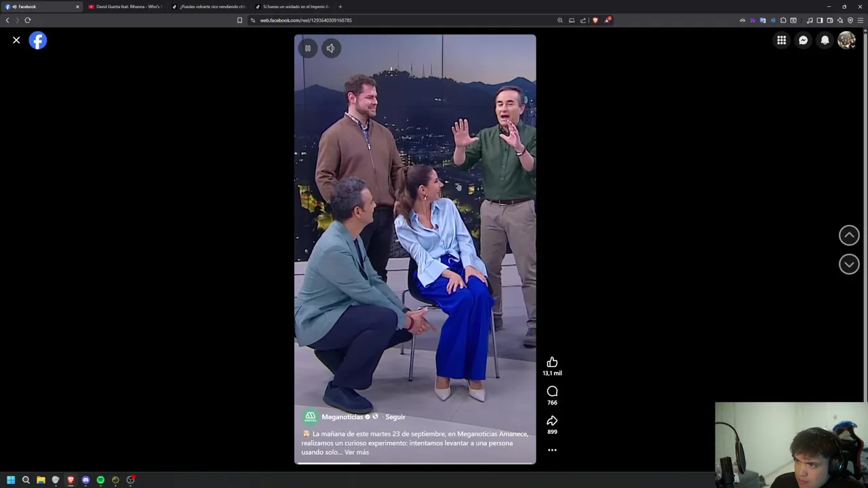868x488 pixels.
Task: Open the browser extensions puzzle menu
Action: [783, 20]
